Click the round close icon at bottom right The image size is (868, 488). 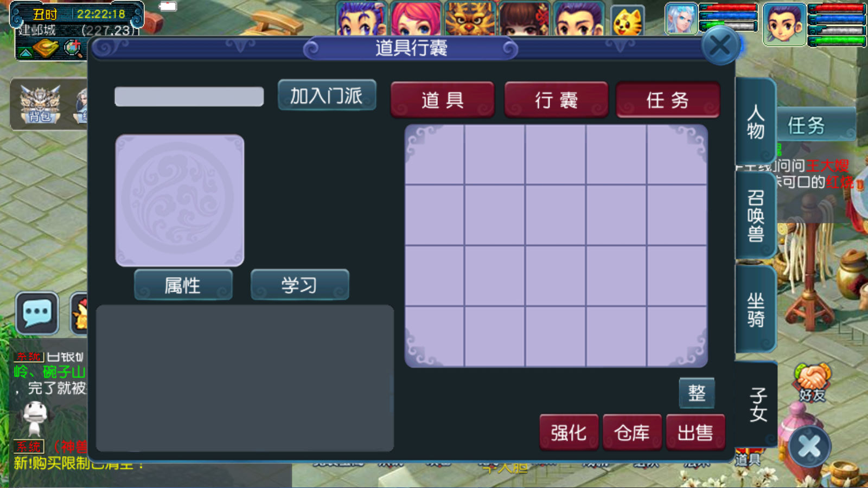[x=809, y=447]
